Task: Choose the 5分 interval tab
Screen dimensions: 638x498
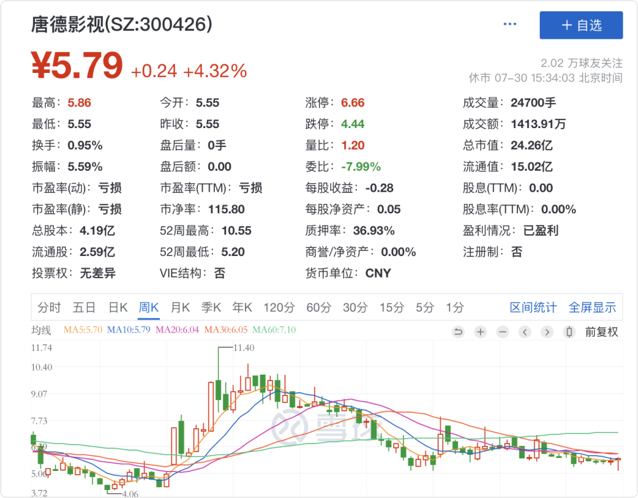Action: tap(425, 308)
